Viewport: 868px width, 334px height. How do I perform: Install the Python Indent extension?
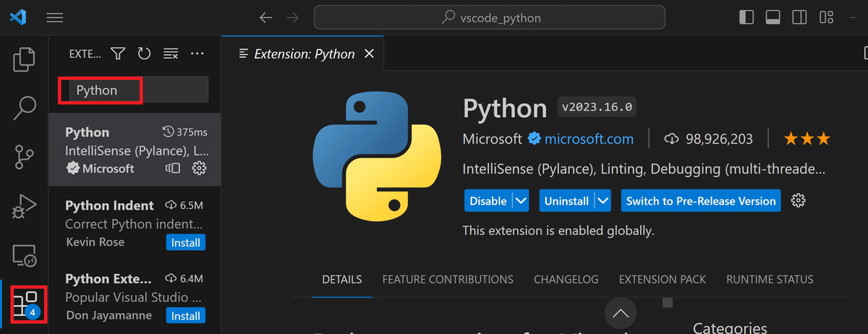[x=186, y=242]
